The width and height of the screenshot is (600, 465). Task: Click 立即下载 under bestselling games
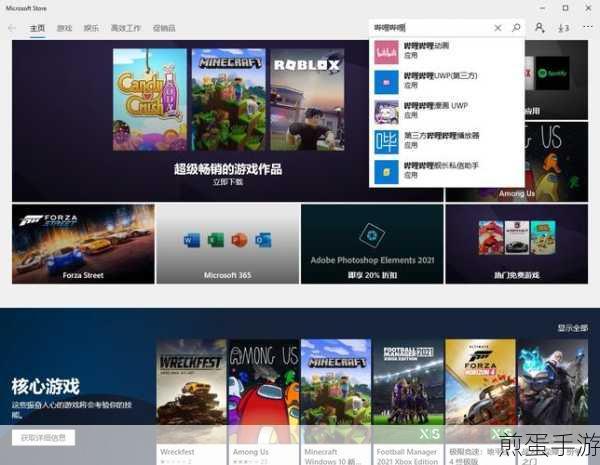pyautogui.click(x=228, y=182)
